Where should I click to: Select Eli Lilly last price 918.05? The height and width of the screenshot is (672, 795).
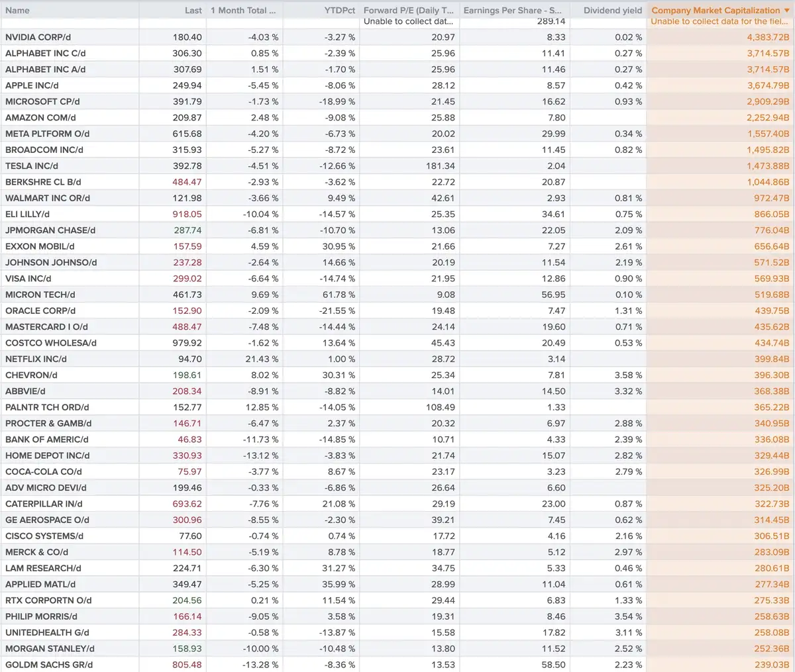[187, 214]
